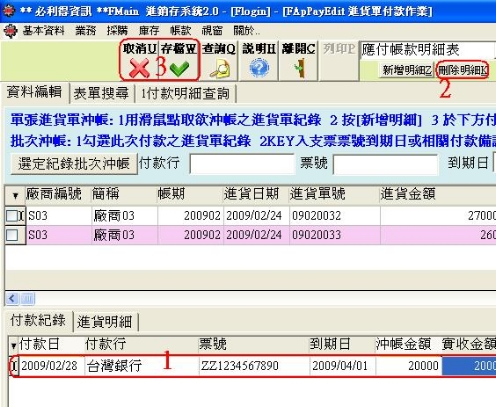The image size is (496, 407).
Task: Click the green checkmark save icon
Action: coord(179,69)
